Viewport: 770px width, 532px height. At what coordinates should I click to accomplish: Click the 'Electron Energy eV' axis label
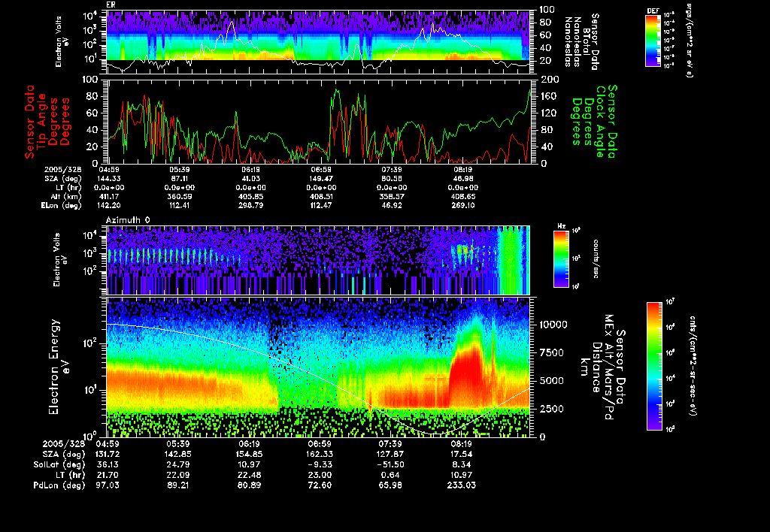59,367
